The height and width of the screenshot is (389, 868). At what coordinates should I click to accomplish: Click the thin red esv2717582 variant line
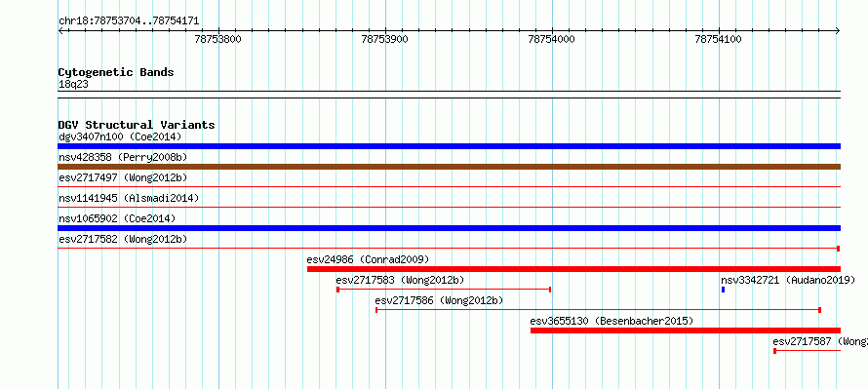pyautogui.click(x=449, y=249)
